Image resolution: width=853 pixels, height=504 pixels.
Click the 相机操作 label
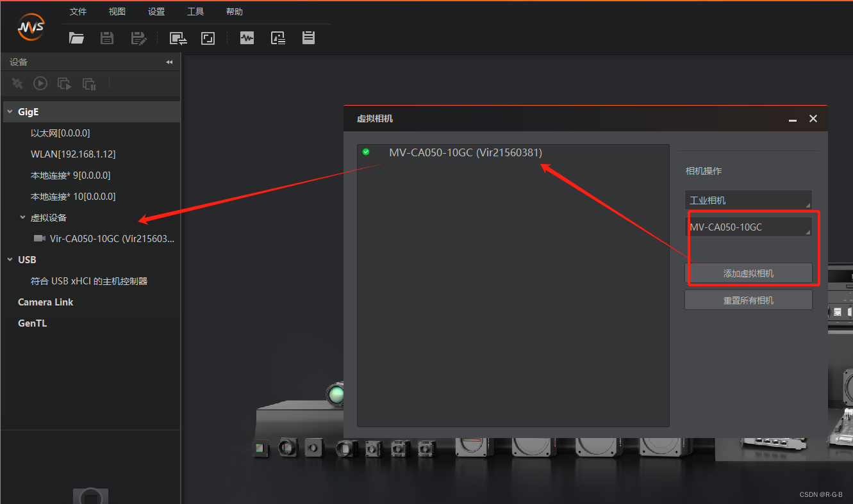[x=704, y=172]
